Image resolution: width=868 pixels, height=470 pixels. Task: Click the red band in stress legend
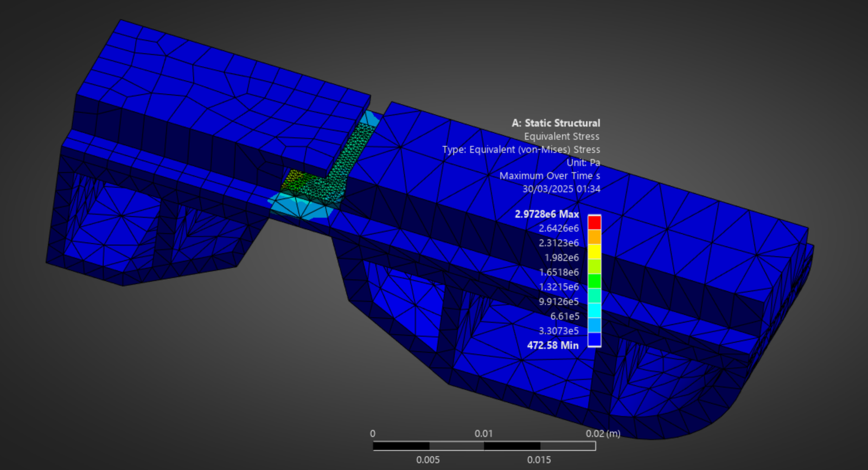pyautogui.click(x=595, y=223)
